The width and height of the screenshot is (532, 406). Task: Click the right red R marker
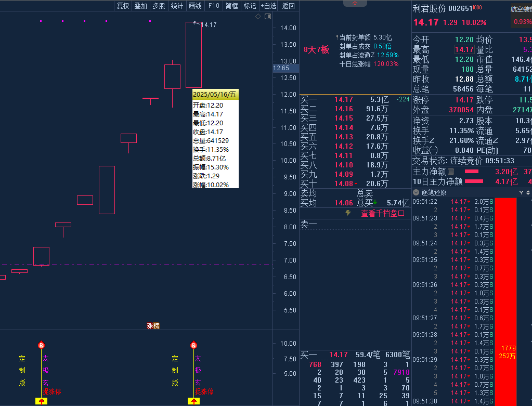194,345
